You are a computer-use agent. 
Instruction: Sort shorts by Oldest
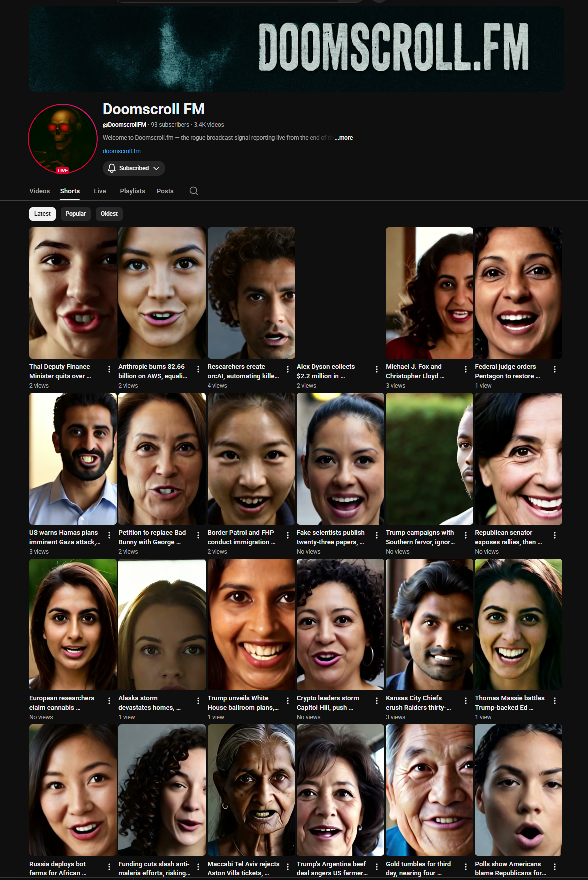click(109, 214)
